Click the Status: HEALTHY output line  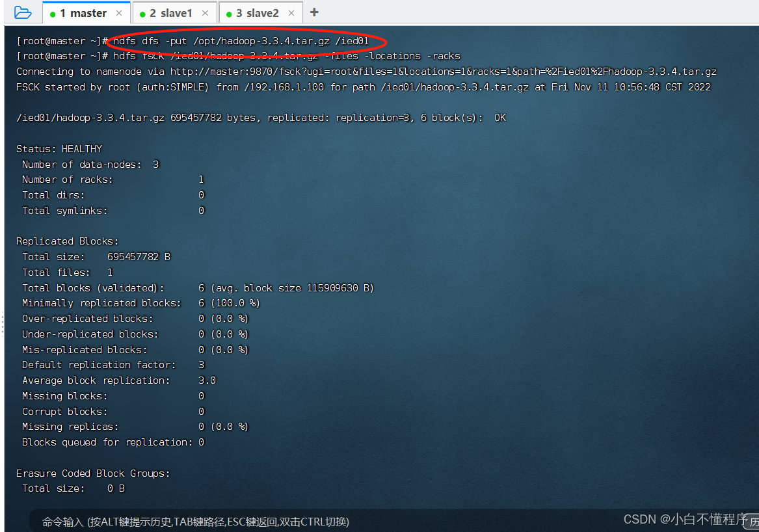pos(59,148)
